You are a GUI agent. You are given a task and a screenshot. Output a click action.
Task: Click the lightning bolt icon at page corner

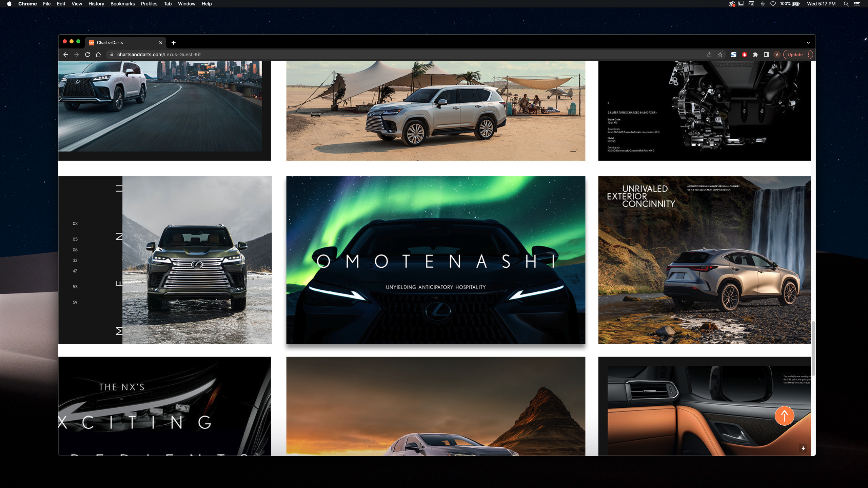[x=803, y=448]
